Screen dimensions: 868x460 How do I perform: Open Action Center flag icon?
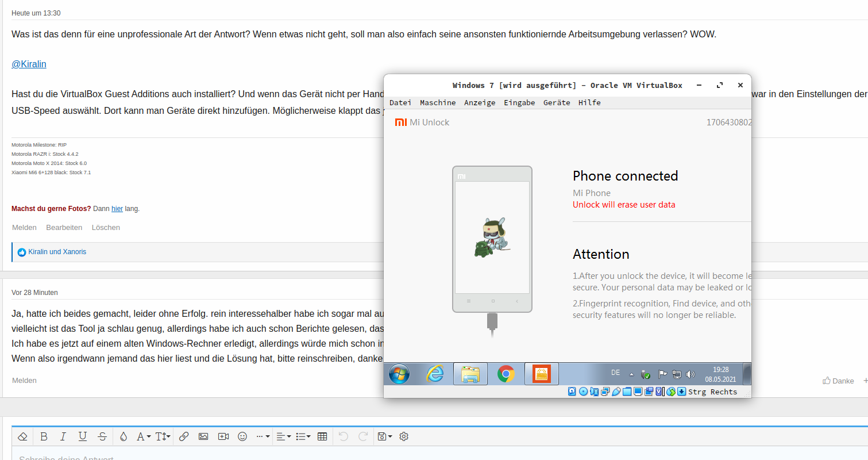[662, 374]
